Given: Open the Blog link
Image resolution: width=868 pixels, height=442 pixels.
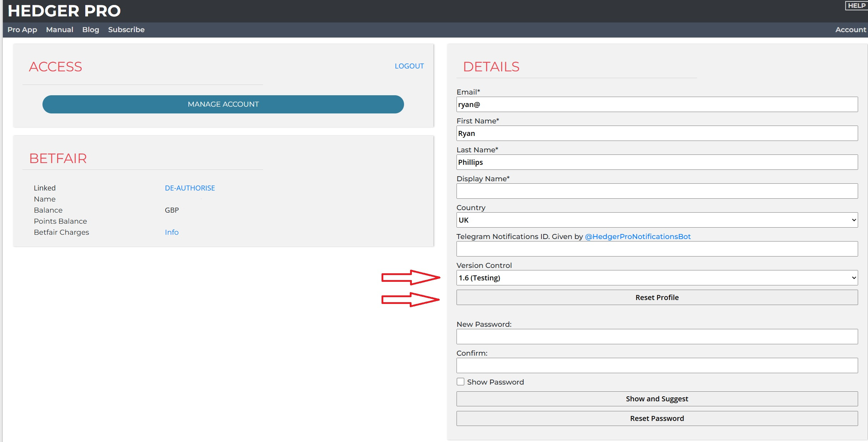Looking at the screenshot, I should (x=91, y=30).
